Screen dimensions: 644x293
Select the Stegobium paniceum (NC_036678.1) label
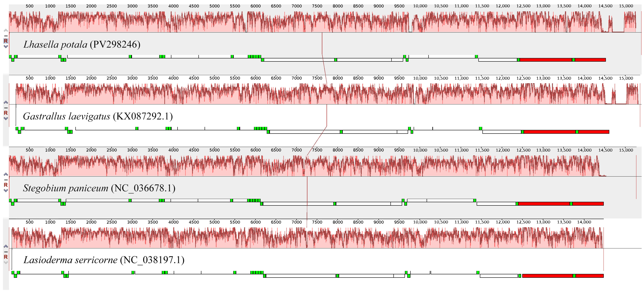(99, 188)
